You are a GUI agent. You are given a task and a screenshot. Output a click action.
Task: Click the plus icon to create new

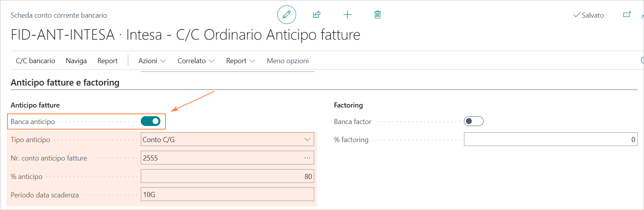(347, 15)
